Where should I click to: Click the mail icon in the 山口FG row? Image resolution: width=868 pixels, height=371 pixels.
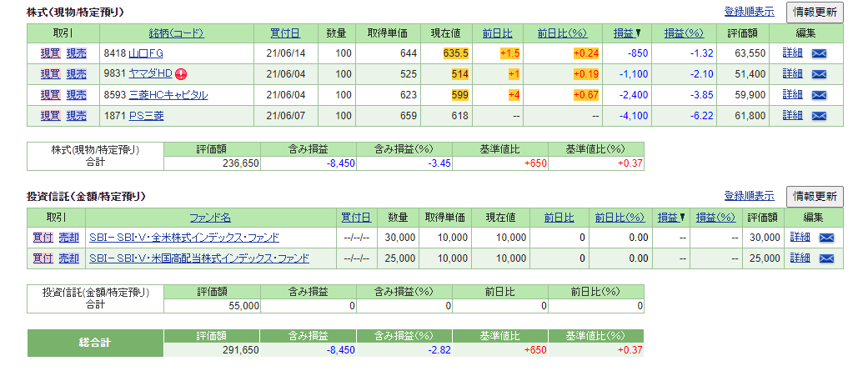click(819, 53)
